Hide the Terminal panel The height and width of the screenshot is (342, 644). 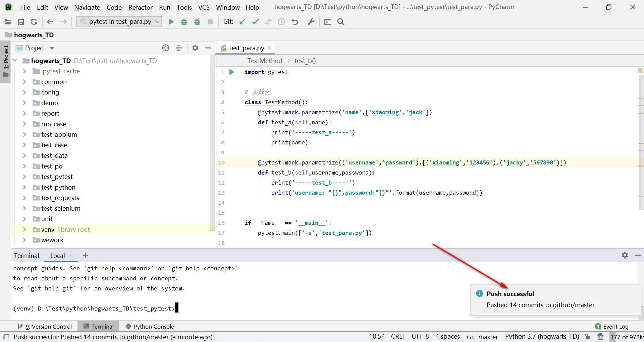638,255
